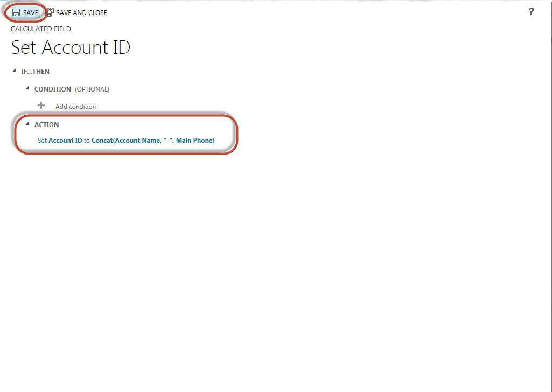
Task: Collapse the ACTION section triangle
Action: pyautogui.click(x=27, y=124)
